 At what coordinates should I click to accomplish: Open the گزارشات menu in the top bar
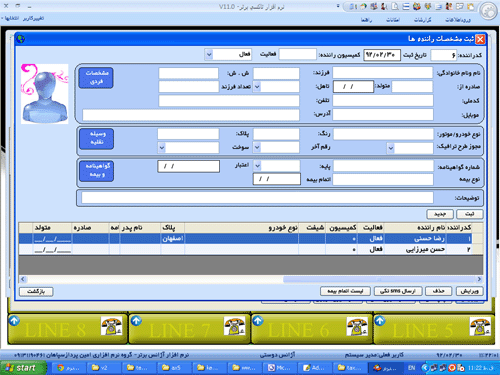tap(422, 20)
